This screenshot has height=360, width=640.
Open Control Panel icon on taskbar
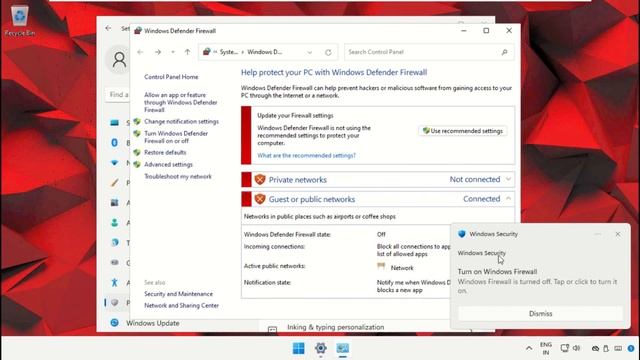pyautogui.click(x=342, y=348)
